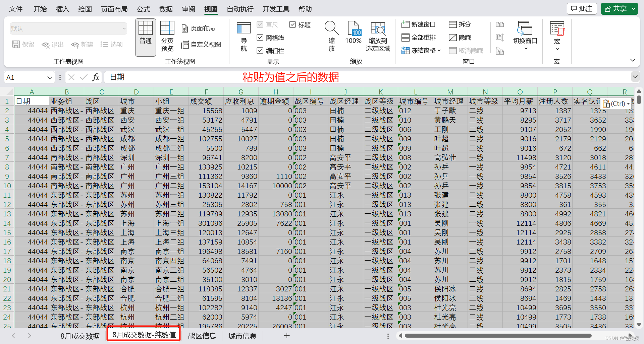Select column F header
This screenshot has height=344, width=644.
[x=206, y=92]
